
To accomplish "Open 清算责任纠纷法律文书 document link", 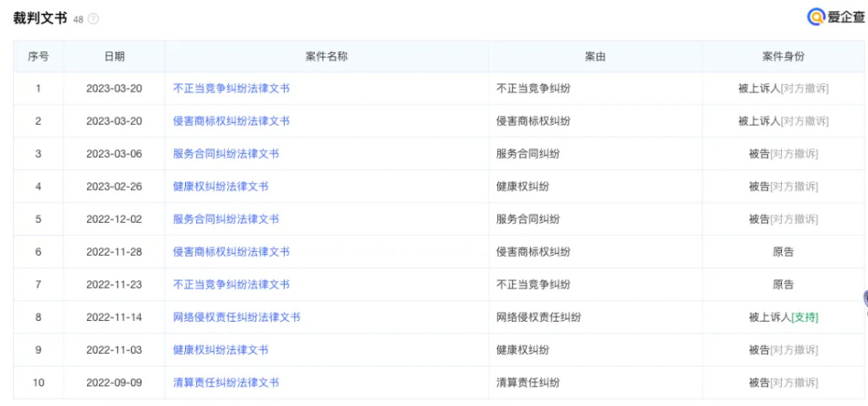I will (x=226, y=383).
